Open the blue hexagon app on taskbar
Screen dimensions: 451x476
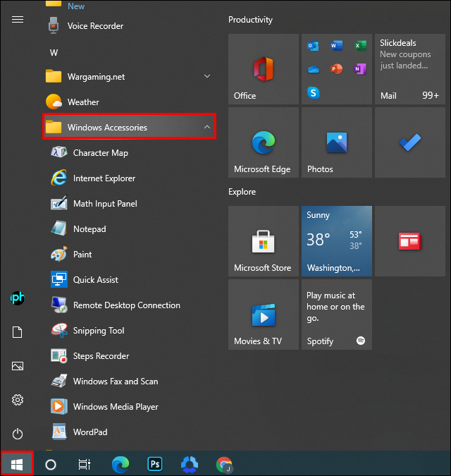pos(190,464)
